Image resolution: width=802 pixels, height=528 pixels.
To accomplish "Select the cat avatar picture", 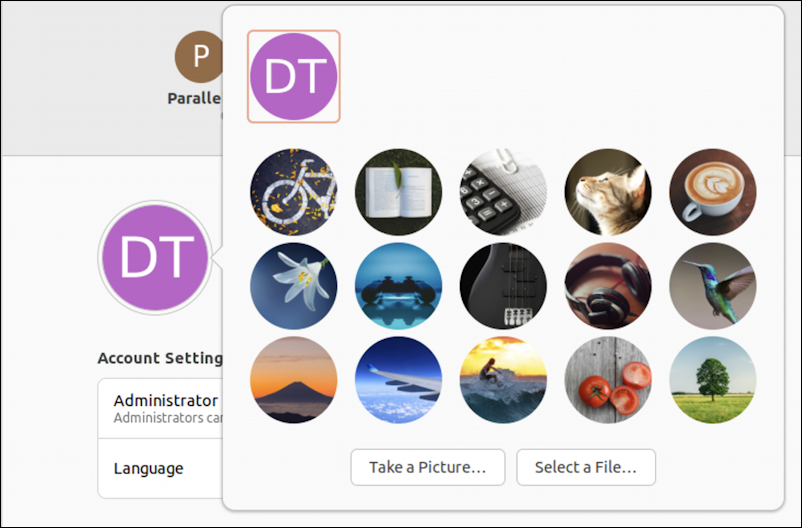I will [608, 192].
